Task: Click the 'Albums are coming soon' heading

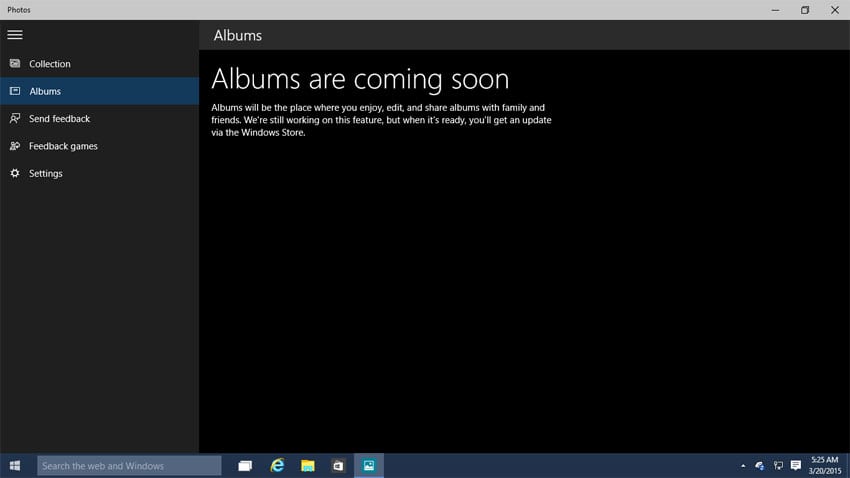Action: (x=360, y=79)
